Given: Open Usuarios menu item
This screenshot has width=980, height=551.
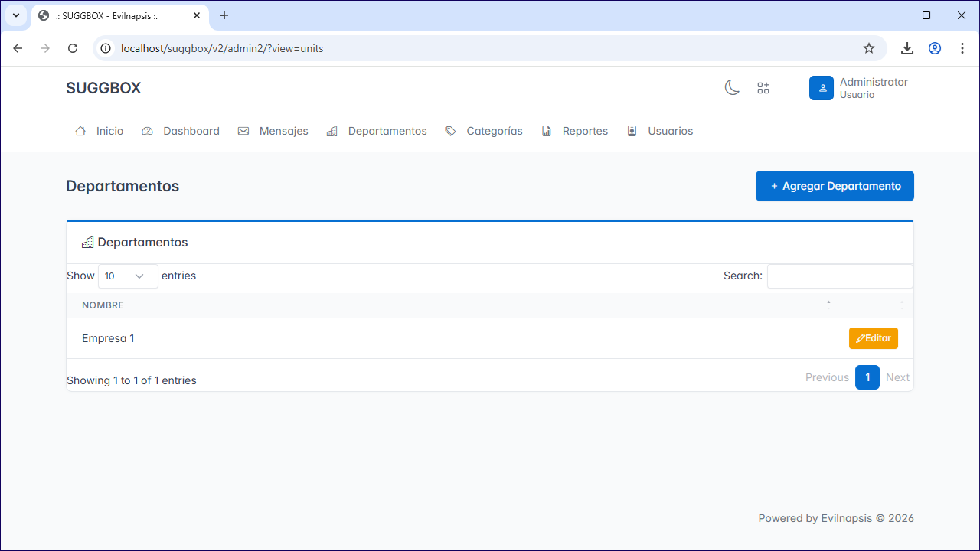Looking at the screenshot, I should pyautogui.click(x=660, y=131).
